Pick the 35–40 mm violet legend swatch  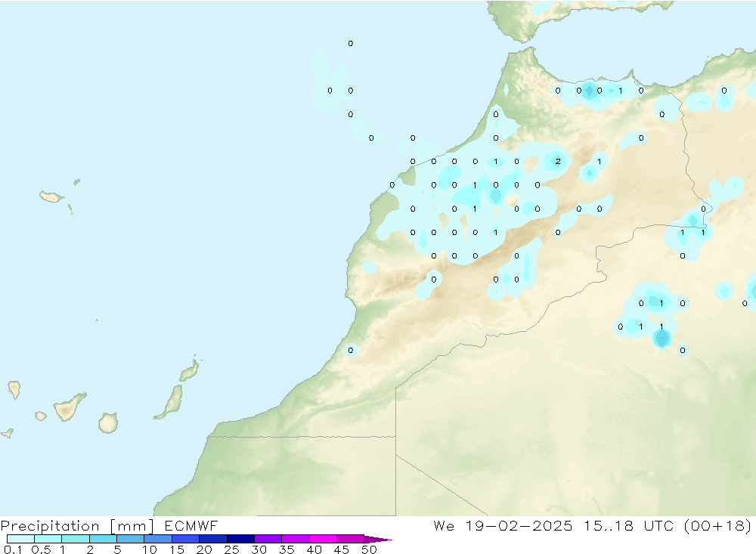tap(296, 539)
